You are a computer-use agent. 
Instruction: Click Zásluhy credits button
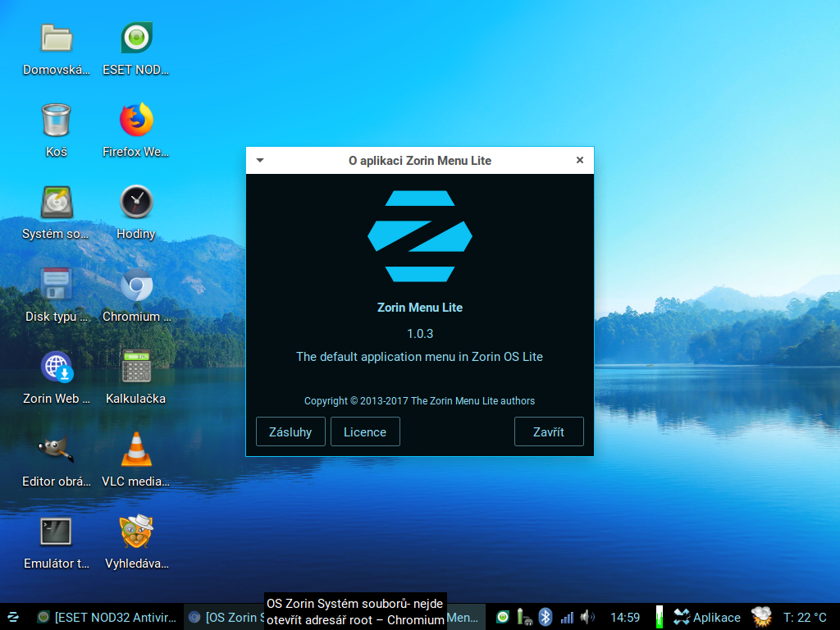290,431
